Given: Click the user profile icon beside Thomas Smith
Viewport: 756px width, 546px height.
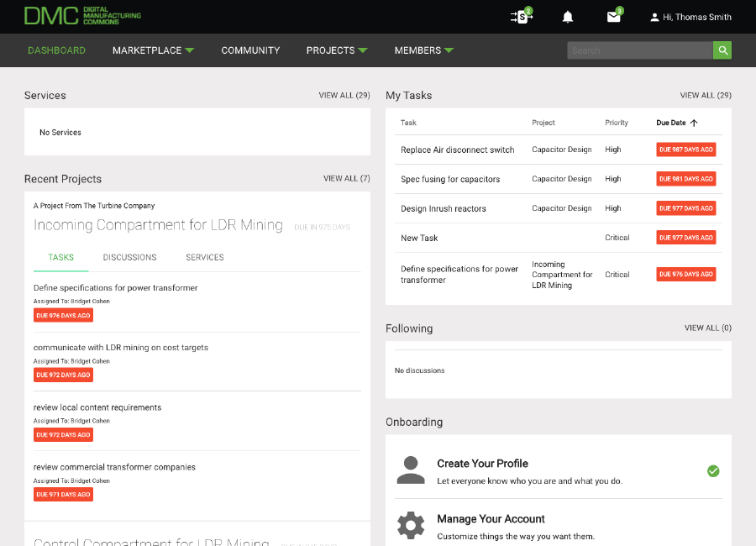Looking at the screenshot, I should pos(654,18).
